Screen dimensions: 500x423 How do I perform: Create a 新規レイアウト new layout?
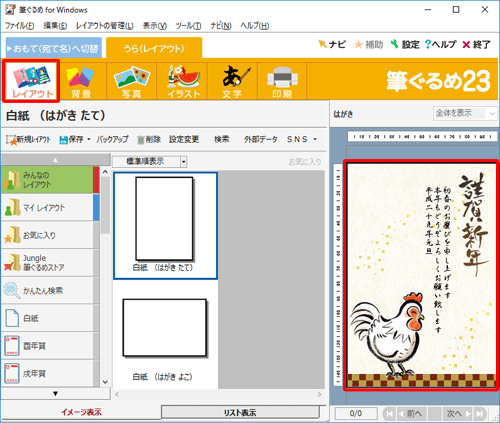pyautogui.click(x=28, y=140)
